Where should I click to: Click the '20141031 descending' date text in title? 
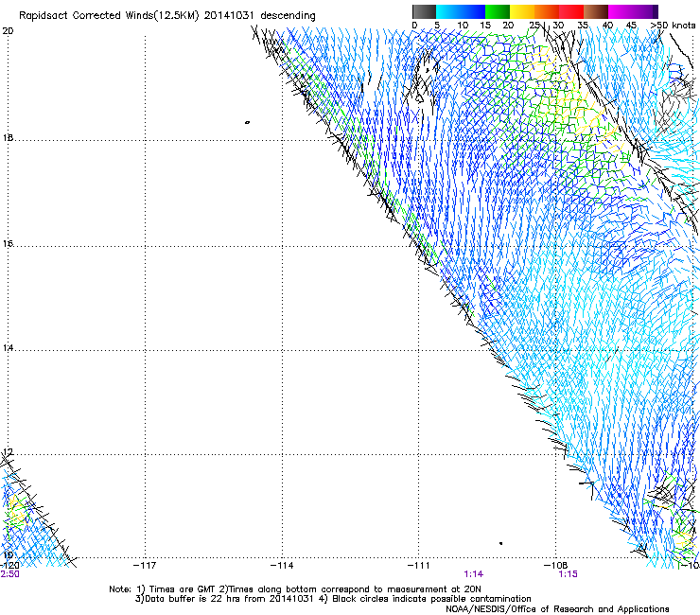tap(260, 16)
